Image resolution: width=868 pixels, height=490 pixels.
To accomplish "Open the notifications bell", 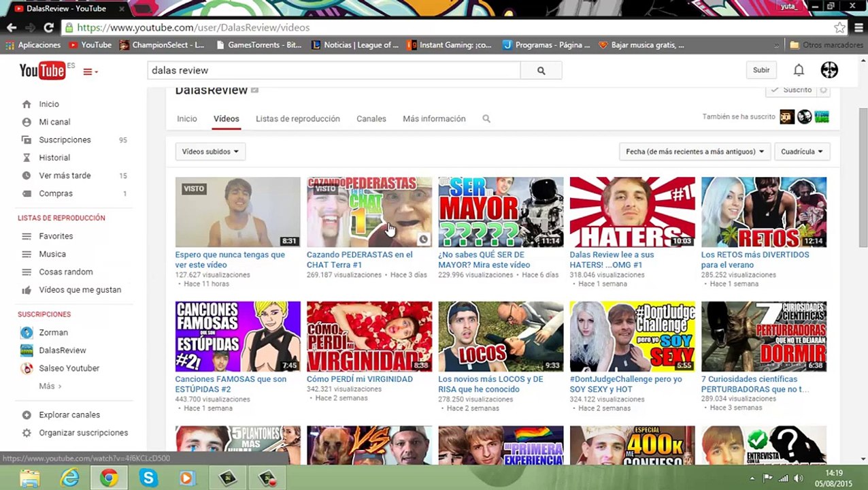I will [x=799, y=70].
